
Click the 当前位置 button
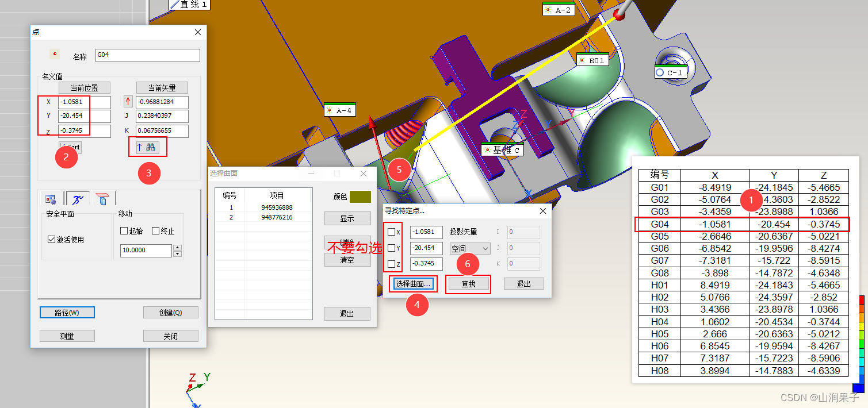click(84, 88)
